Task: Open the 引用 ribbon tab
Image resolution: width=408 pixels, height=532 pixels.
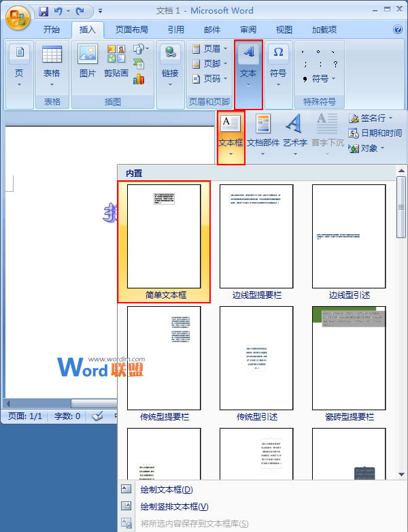Action: (x=176, y=29)
